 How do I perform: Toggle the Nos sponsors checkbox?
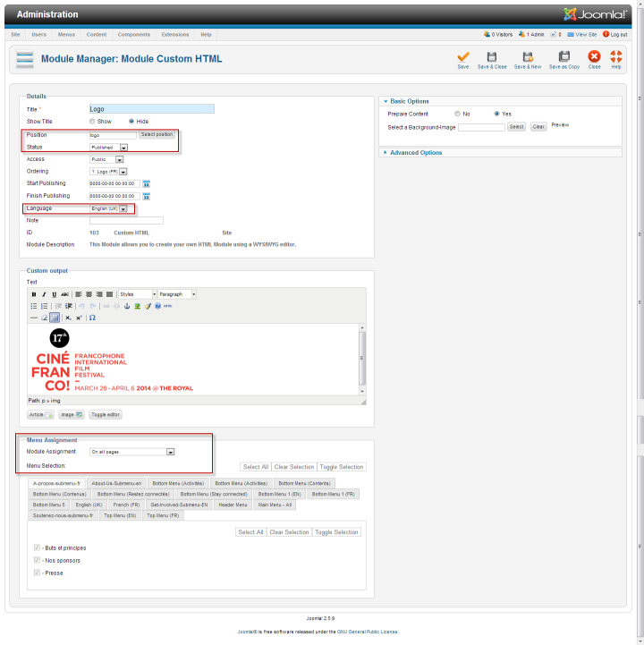point(37,560)
